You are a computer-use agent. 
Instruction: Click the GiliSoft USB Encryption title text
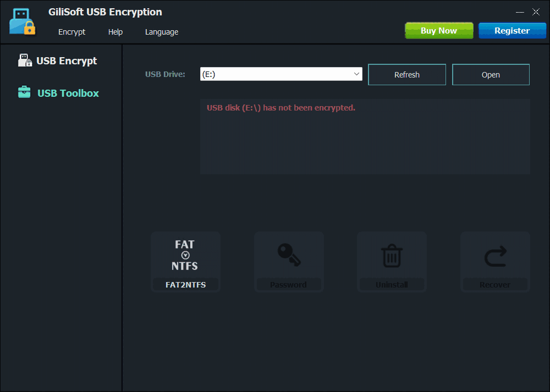[105, 12]
